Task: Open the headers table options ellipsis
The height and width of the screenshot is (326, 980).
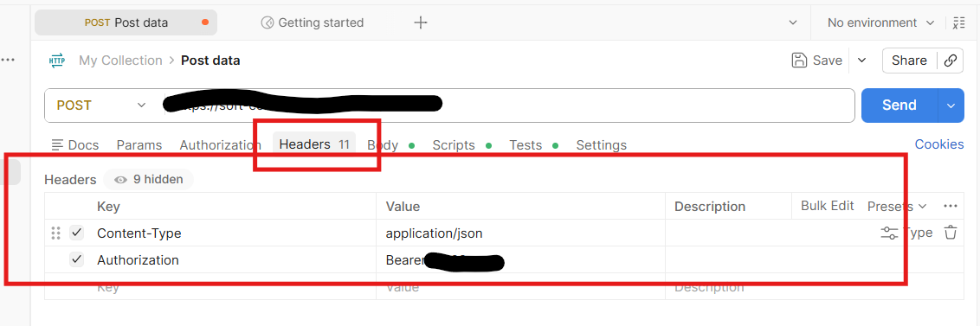Action: pyautogui.click(x=951, y=206)
